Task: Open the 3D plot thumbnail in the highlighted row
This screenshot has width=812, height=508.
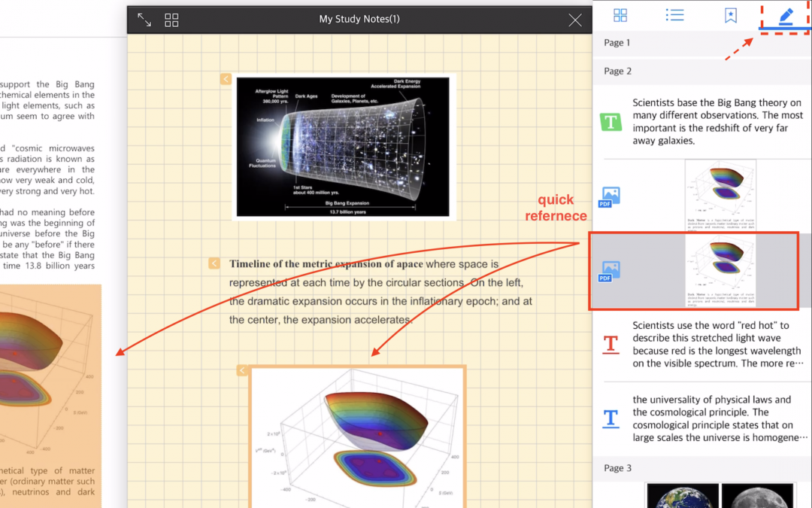Action: pyautogui.click(x=720, y=271)
